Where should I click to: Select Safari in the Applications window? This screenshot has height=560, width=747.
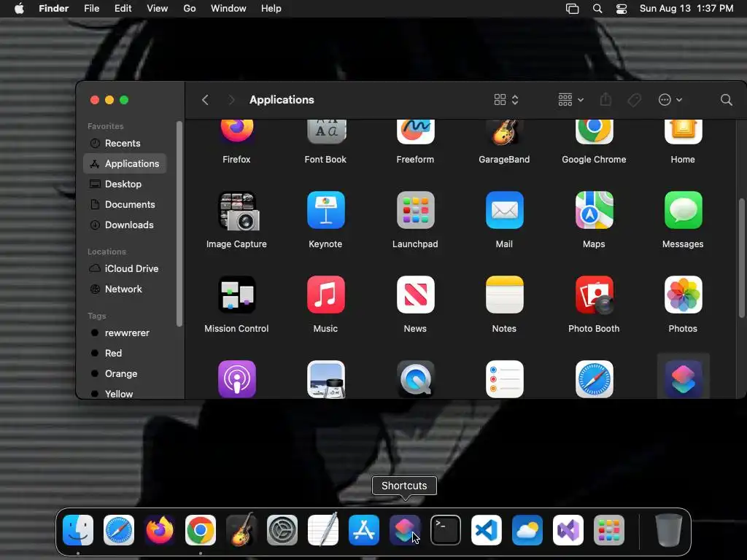594,379
